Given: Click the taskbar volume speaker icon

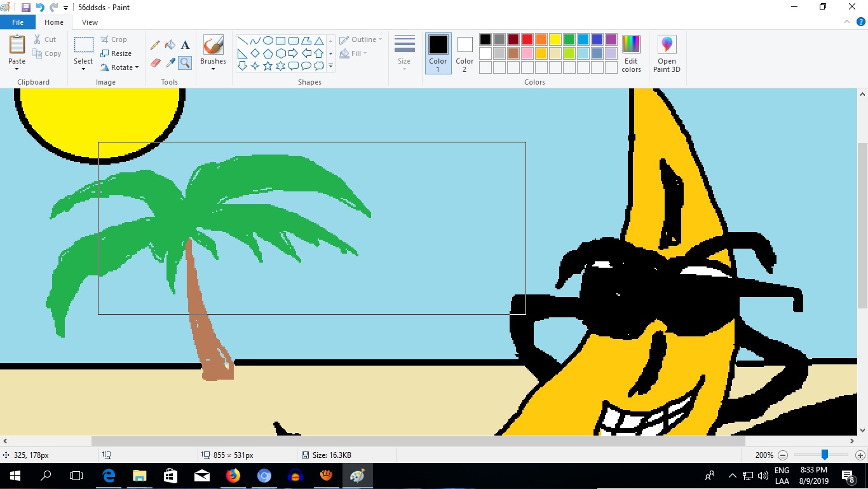Looking at the screenshot, I should (x=763, y=476).
